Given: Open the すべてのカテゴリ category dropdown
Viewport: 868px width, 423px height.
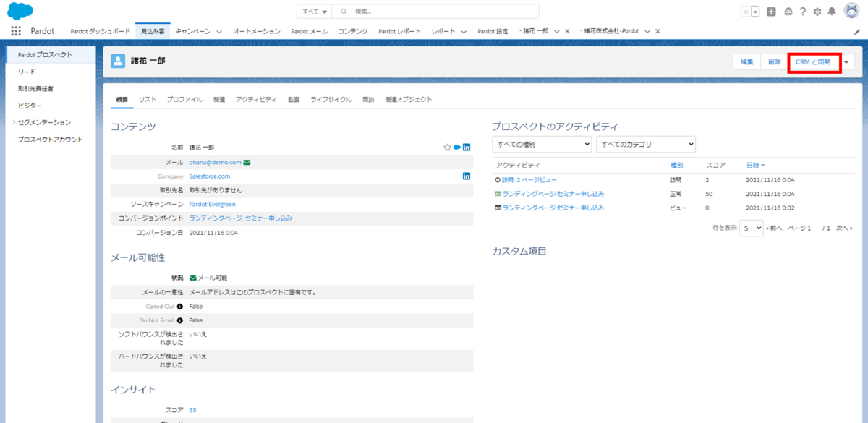Looking at the screenshot, I should coord(645,144).
